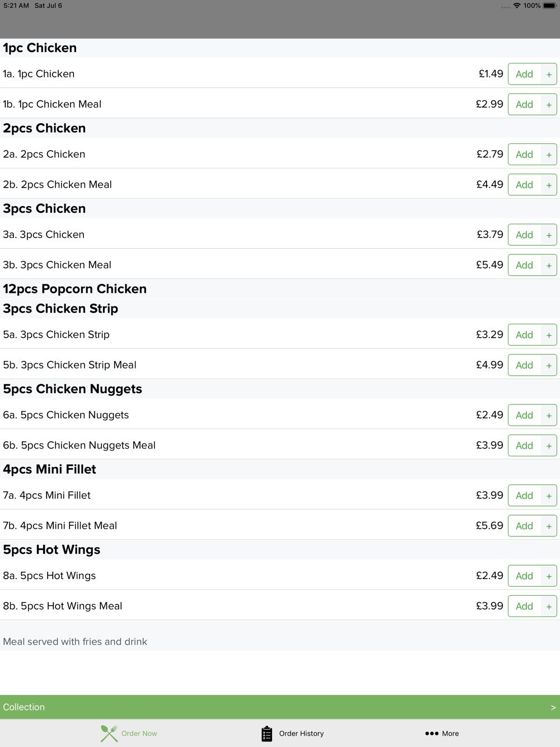Image resolution: width=560 pixels, height=747 pixels.
Task: Tap plus icon for 5a. 3pcs Chicken Strip
Action: 549,335
